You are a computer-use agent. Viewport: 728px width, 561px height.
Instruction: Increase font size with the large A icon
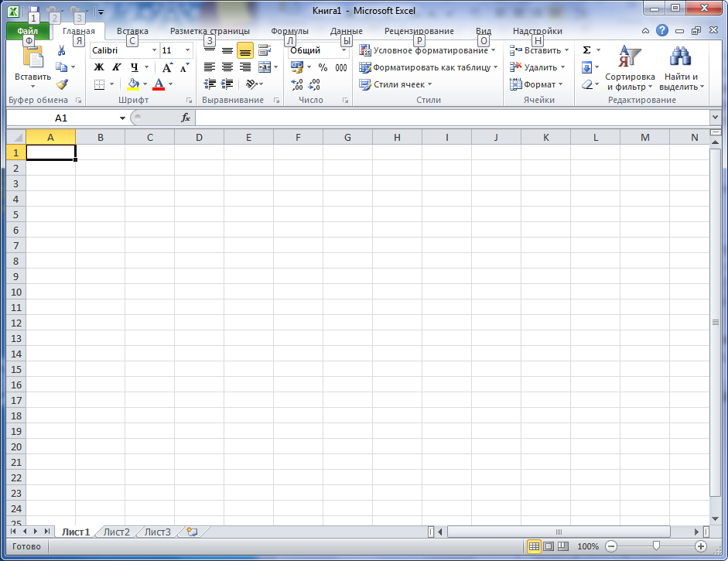click(167, 67)
